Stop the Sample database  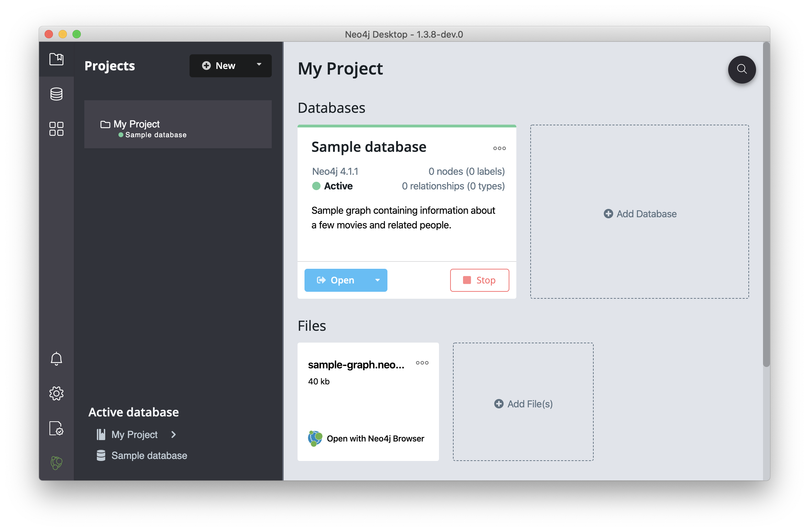pyautogui.click(x=479, y=280)
